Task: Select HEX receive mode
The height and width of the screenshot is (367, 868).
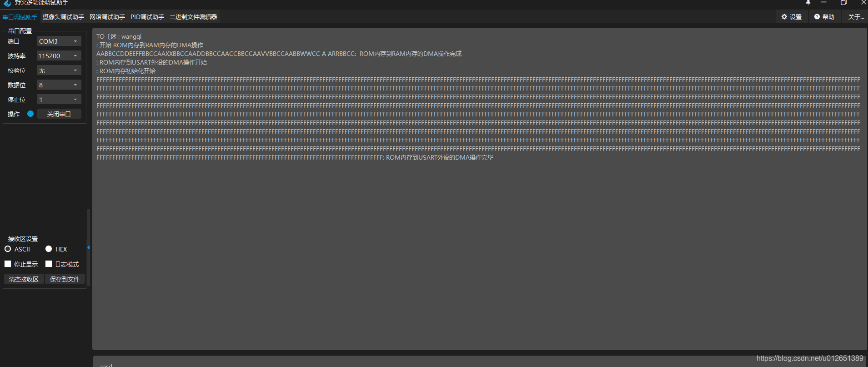Action: 49,249
